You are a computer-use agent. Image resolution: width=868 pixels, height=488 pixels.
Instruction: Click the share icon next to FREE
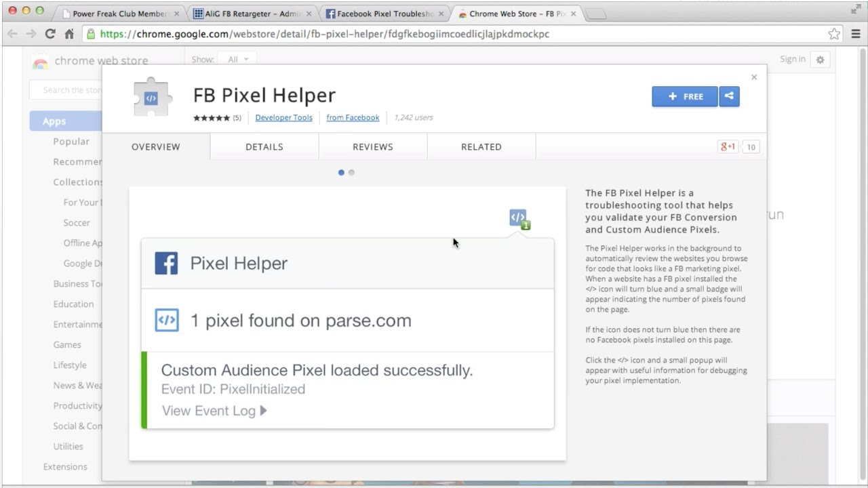click(x=729, y=96)
